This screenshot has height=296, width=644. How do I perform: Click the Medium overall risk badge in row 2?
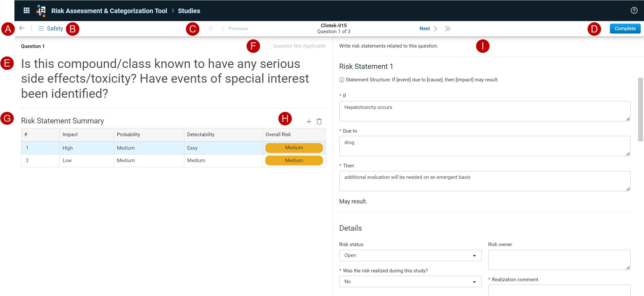pos(294,160)
